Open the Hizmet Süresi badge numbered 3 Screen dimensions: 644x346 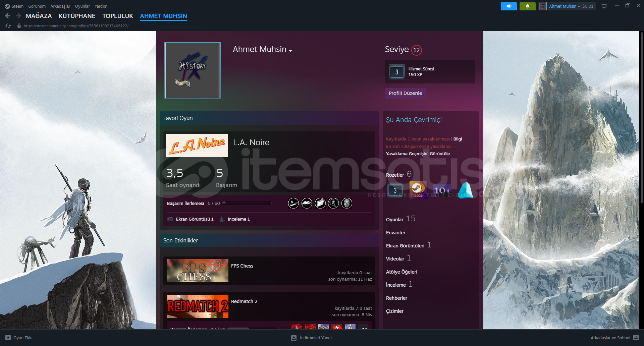pos(397,72)
